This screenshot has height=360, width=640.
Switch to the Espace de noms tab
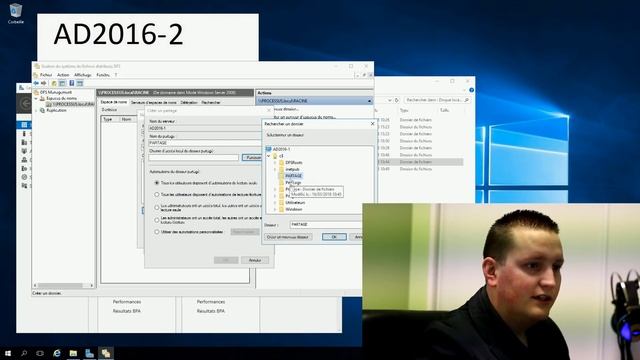114,102
